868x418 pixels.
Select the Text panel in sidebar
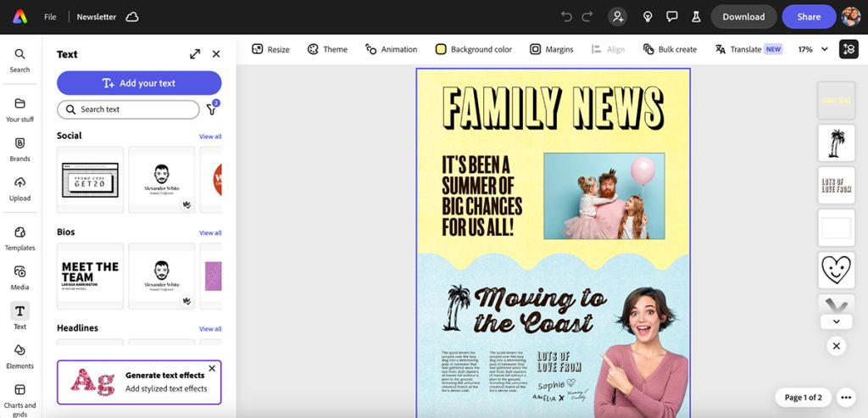point(20,316)
